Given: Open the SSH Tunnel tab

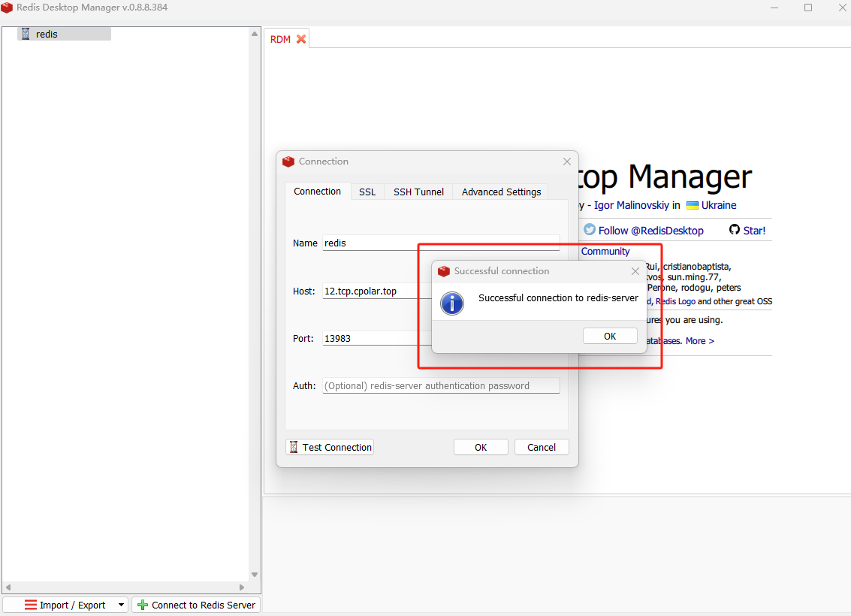Looking at the screenshot, I should (x=418, y=192).
